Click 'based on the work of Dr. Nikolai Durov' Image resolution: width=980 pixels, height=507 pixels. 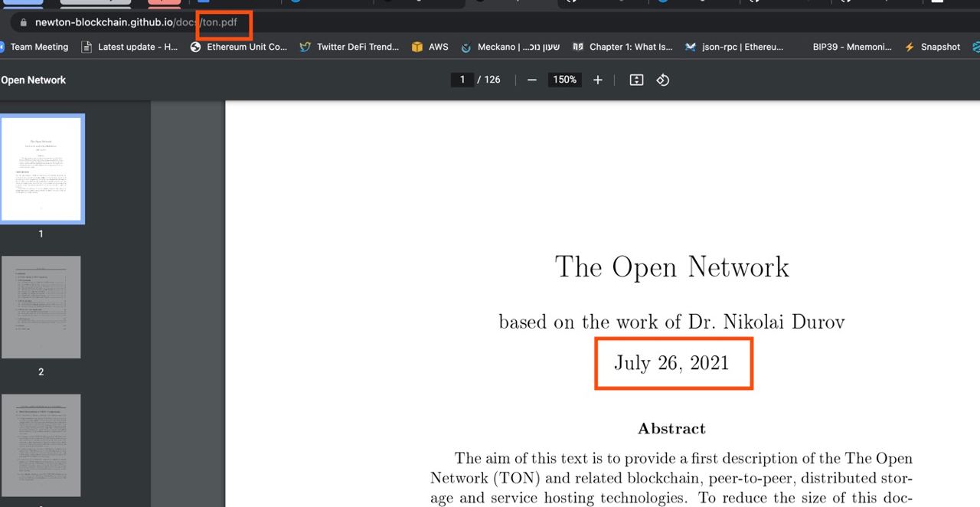pos(671,322)
